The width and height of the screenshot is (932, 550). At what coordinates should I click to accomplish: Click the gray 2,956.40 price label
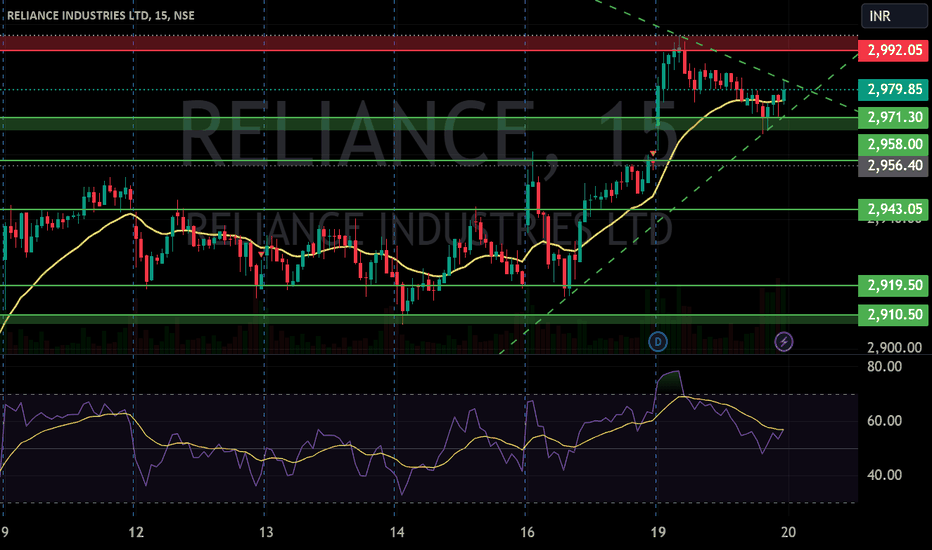893,165
